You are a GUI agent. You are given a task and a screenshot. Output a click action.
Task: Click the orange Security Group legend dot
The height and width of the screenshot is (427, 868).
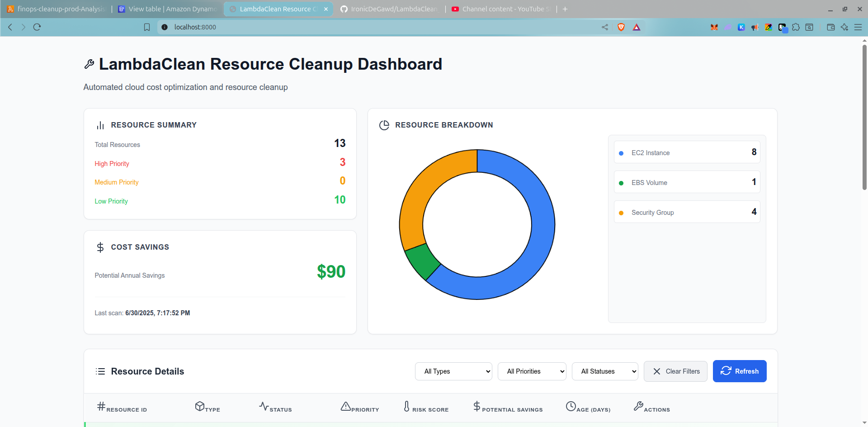click(x=621, y=213)
